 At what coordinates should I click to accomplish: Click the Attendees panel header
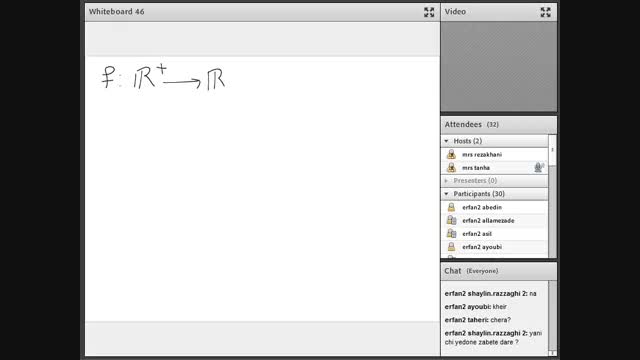point(498,124)
